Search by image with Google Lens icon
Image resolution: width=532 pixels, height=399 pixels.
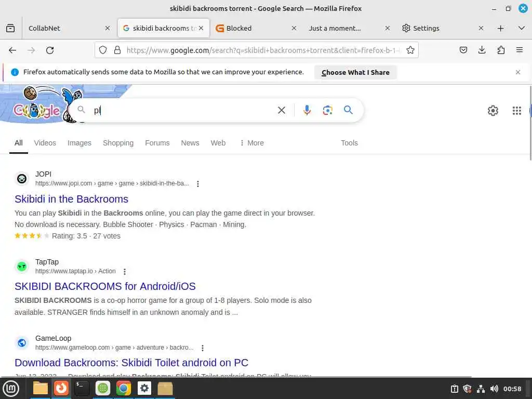(327, 110)
